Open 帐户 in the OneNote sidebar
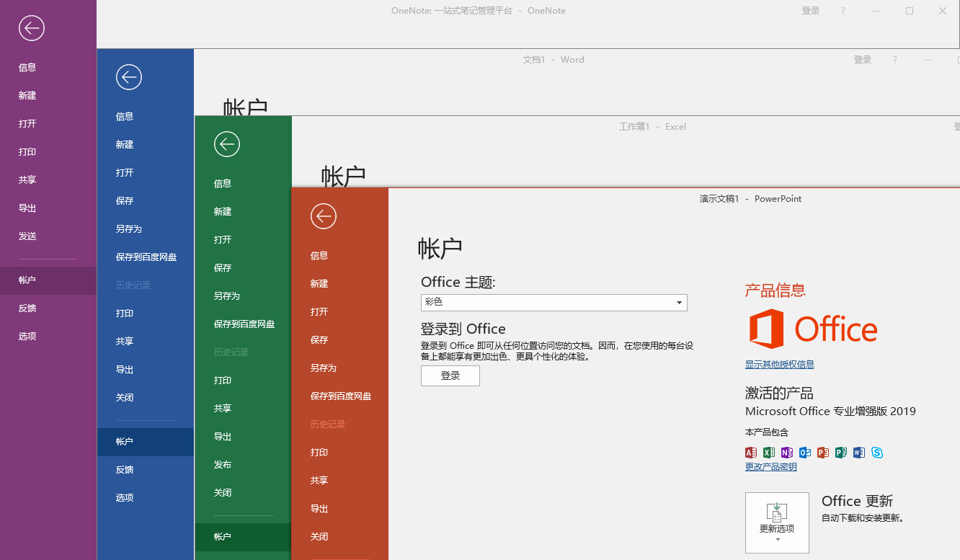 coord(48,280)
